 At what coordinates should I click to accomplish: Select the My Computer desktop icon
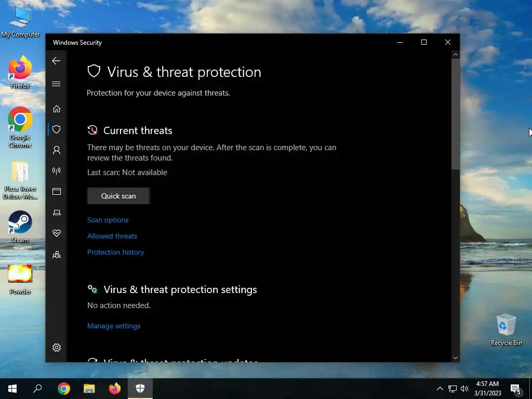(x=20, y=21)
